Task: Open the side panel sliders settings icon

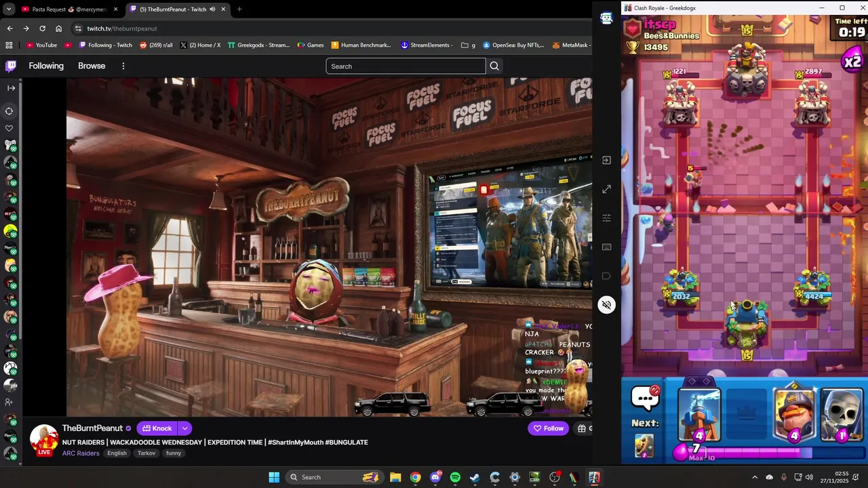Action: click(606, 218)
